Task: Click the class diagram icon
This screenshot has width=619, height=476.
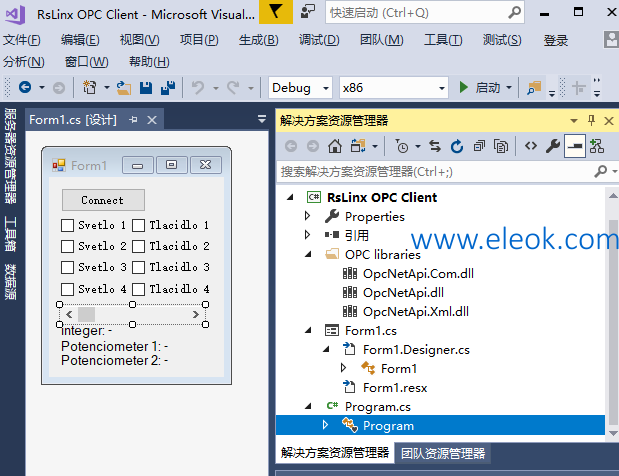Action: point(596,146)
